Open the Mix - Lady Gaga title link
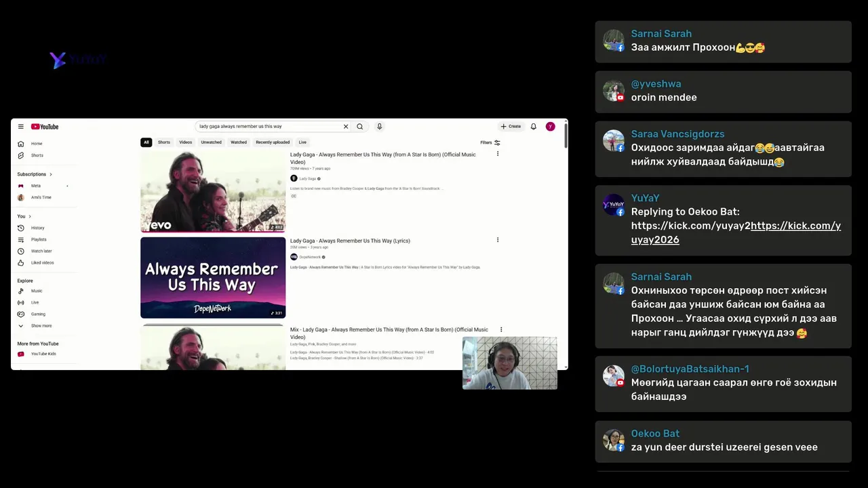 coord(389,333)
